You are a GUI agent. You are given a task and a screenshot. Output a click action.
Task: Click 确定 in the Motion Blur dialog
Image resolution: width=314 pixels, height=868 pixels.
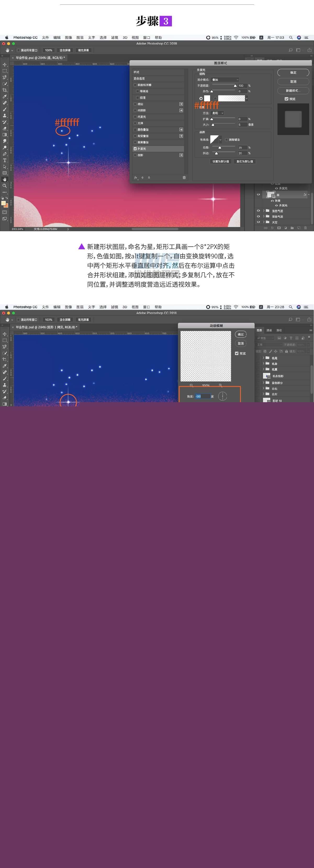click(x=240, y=334)
